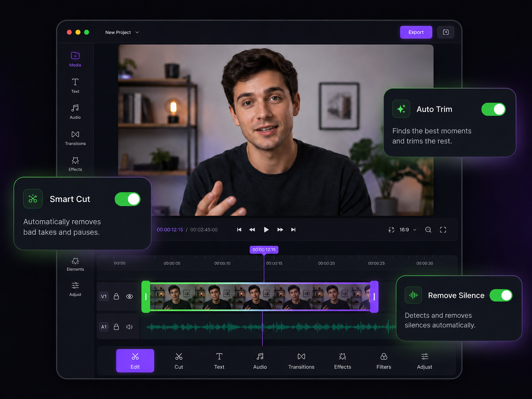Select the Adjust tab in bottom toolbar
The width and height of the screenshot is (532, 399).
[425, 361]
